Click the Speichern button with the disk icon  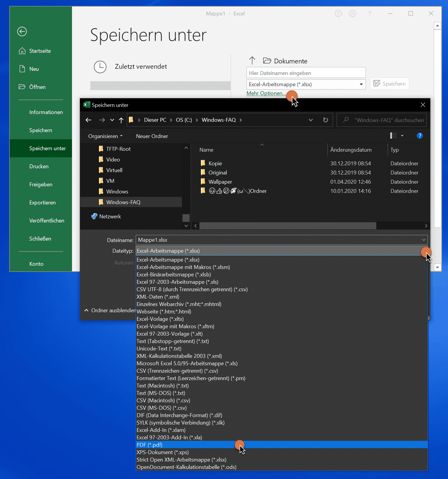coord(390,84)
